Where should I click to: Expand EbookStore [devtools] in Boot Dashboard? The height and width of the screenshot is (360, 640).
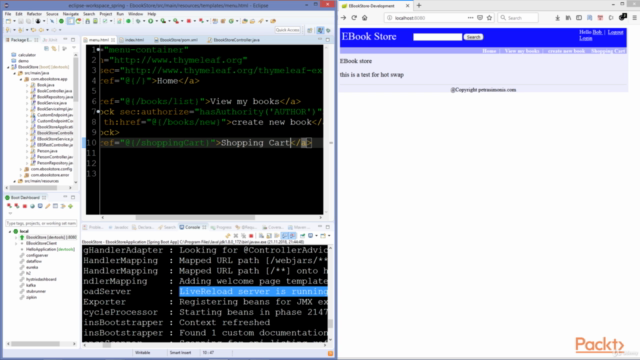click(x=16, y=237)
